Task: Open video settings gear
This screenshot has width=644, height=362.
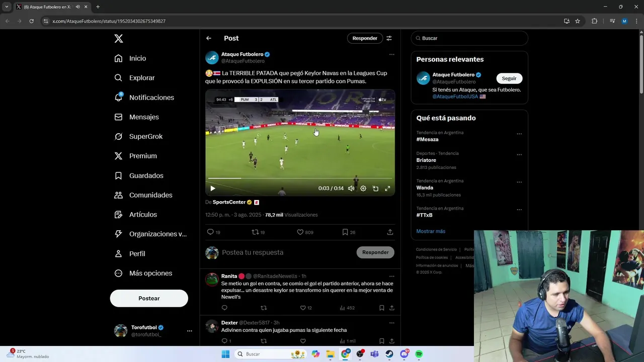Action: tap(363, 189)
